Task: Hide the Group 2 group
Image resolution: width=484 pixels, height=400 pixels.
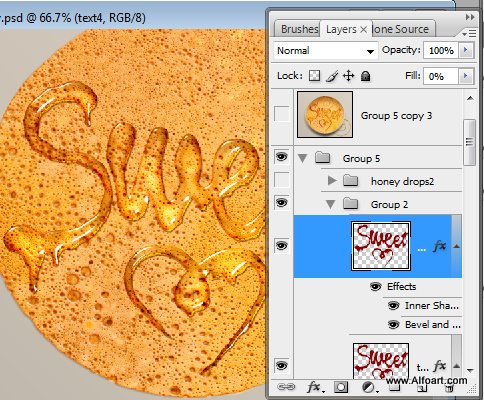Action: 281,202
